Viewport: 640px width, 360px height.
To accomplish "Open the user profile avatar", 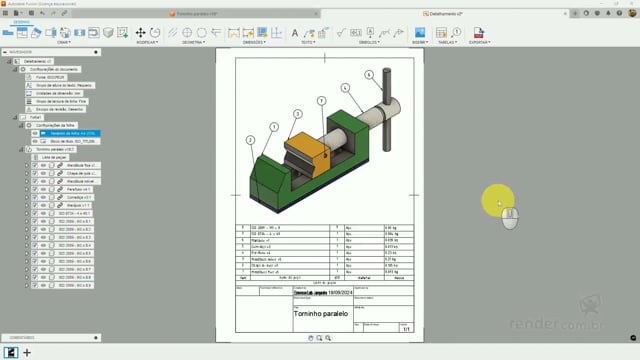I will [632, 13].
